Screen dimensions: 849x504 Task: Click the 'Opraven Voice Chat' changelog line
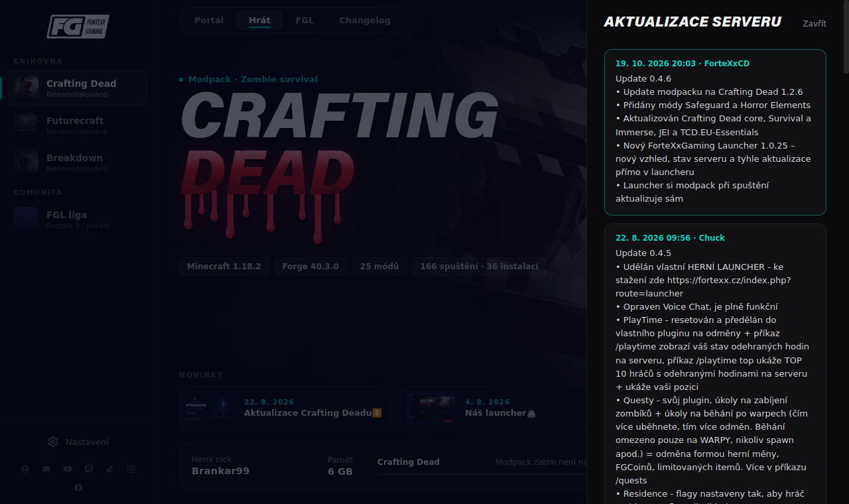click(x=696, y=307)
